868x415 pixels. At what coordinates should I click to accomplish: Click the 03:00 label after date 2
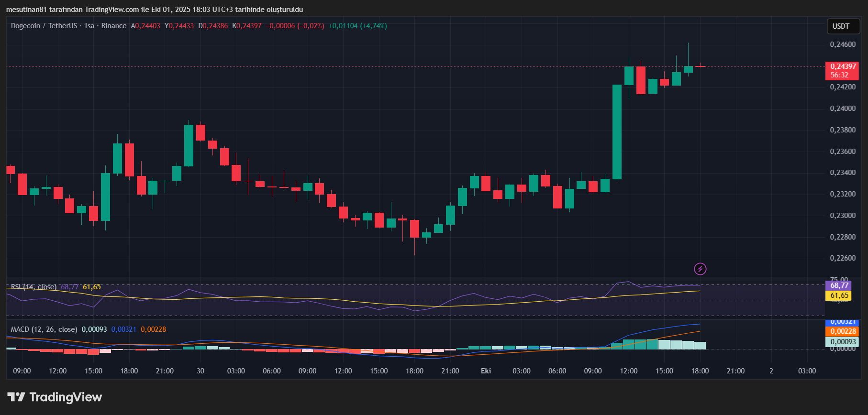tap(807, 371)
